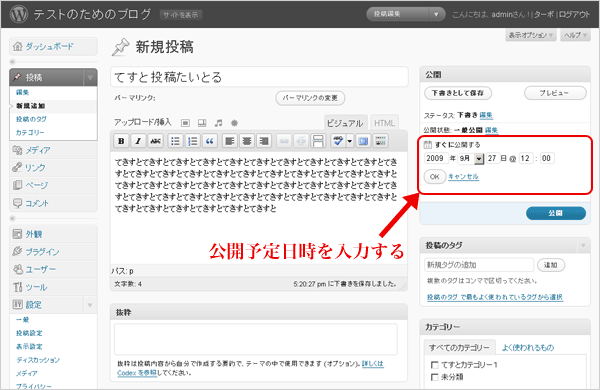Viewport: 600px width, 390px height.
Task: Confirm date with OK button
Action: [435, 177]
